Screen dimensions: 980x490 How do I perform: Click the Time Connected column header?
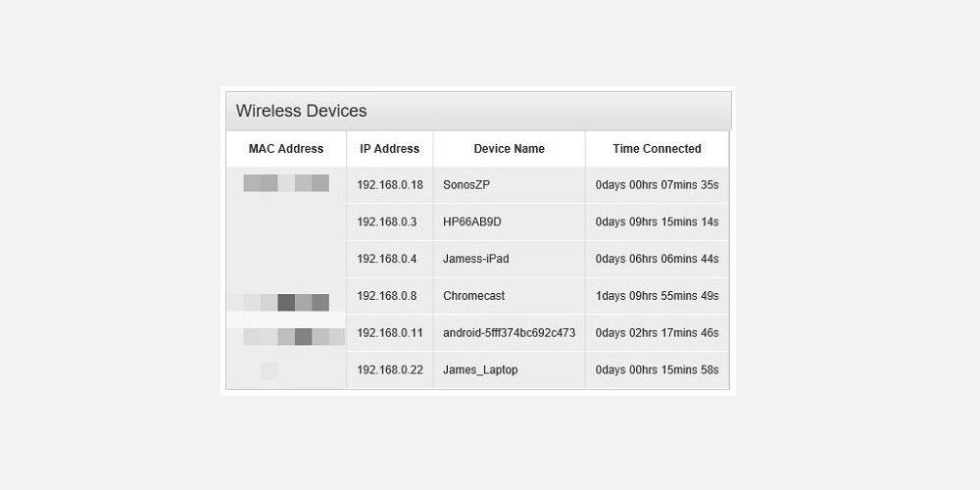click(657, 149)
